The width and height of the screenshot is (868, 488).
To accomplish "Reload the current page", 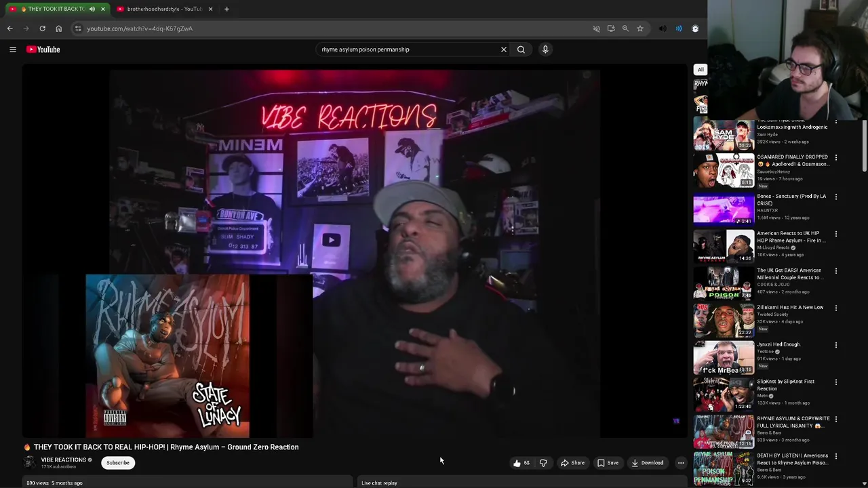I will (42, 28).
